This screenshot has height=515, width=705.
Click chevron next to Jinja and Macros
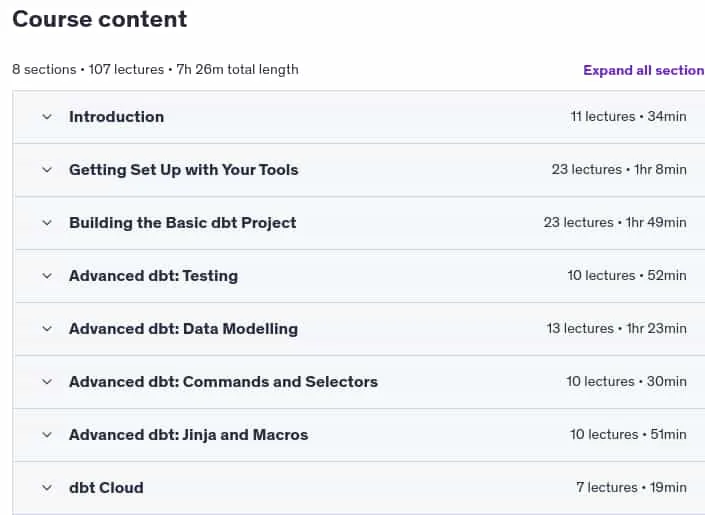click(47, 435)
